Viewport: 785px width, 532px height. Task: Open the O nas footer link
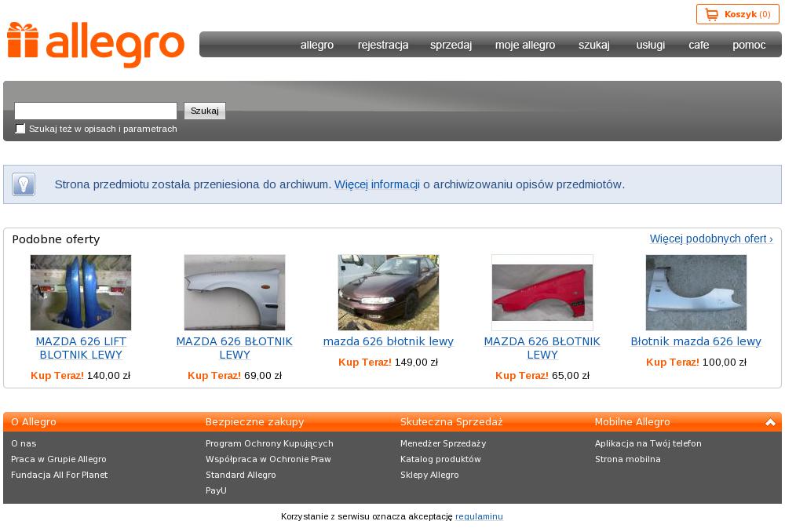click(24, 443)
